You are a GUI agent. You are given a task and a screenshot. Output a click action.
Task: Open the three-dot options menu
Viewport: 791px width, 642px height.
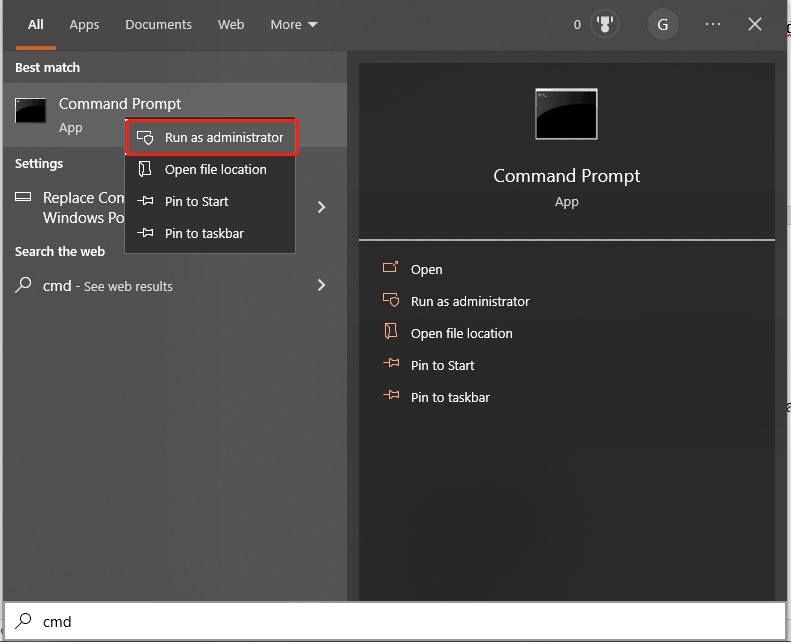coord(712,25)
